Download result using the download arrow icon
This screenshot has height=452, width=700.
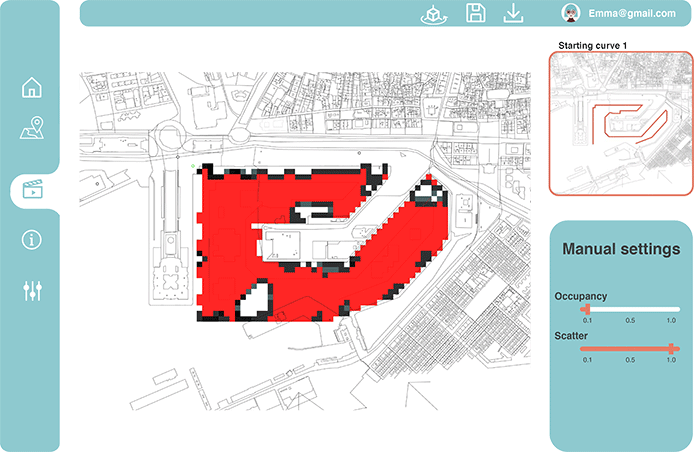point(513,13)
